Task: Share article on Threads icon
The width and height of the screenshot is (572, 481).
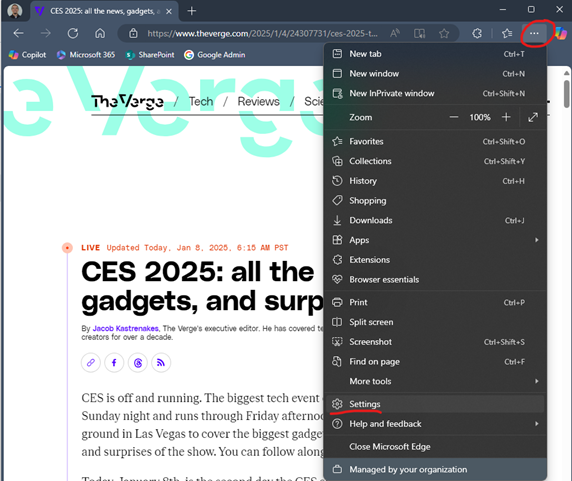Action: click(x=138, y=362)
